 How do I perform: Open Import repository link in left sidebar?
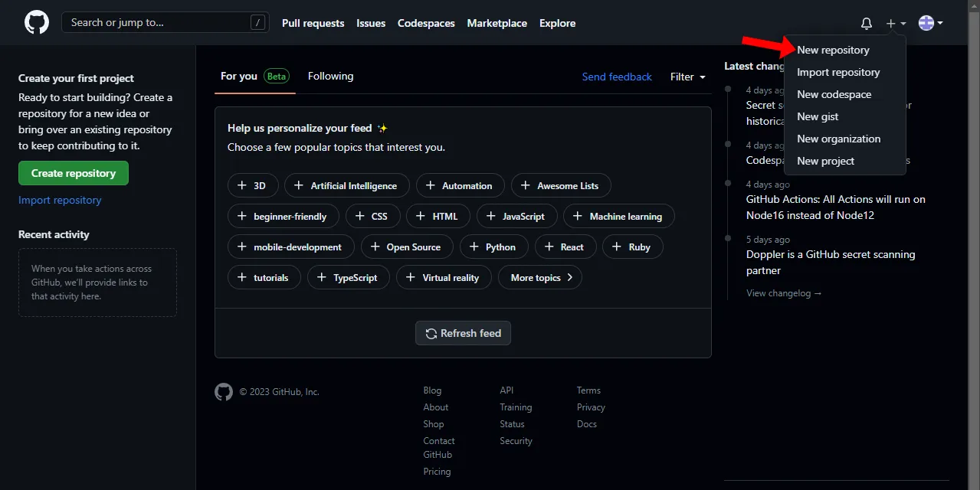tap(60, 200)
